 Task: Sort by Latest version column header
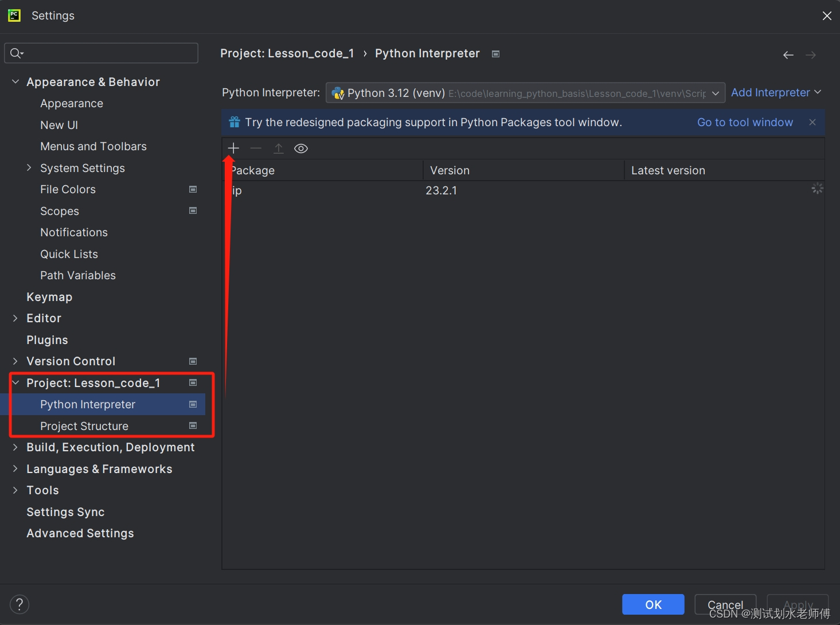[724, 170]
